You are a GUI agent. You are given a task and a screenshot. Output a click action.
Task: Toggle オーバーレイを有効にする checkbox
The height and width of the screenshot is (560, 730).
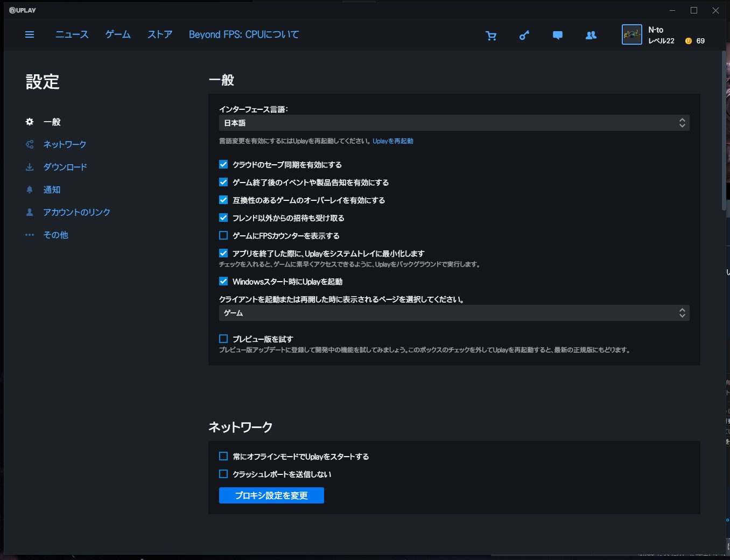pyautogui.click(x=223, y=200)
